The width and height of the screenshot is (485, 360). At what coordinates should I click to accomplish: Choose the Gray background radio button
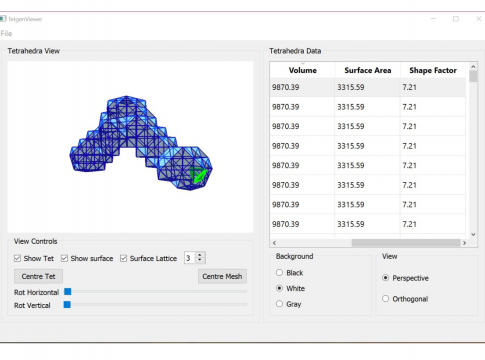[x=279, y=304]
